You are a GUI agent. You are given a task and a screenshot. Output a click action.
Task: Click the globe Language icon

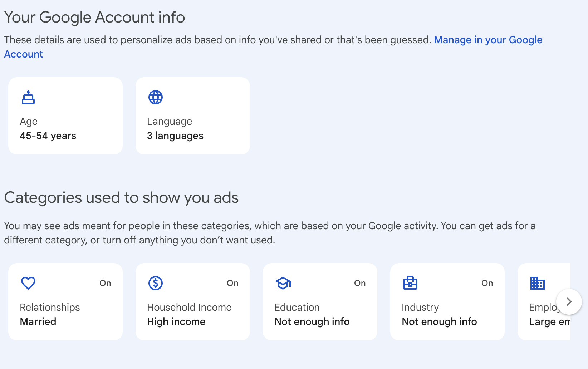(x=156, y=97)
